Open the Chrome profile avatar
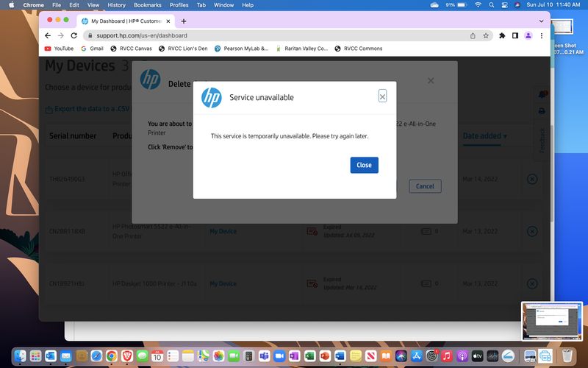This screenshot has height=368, width=588. point(528,35)
